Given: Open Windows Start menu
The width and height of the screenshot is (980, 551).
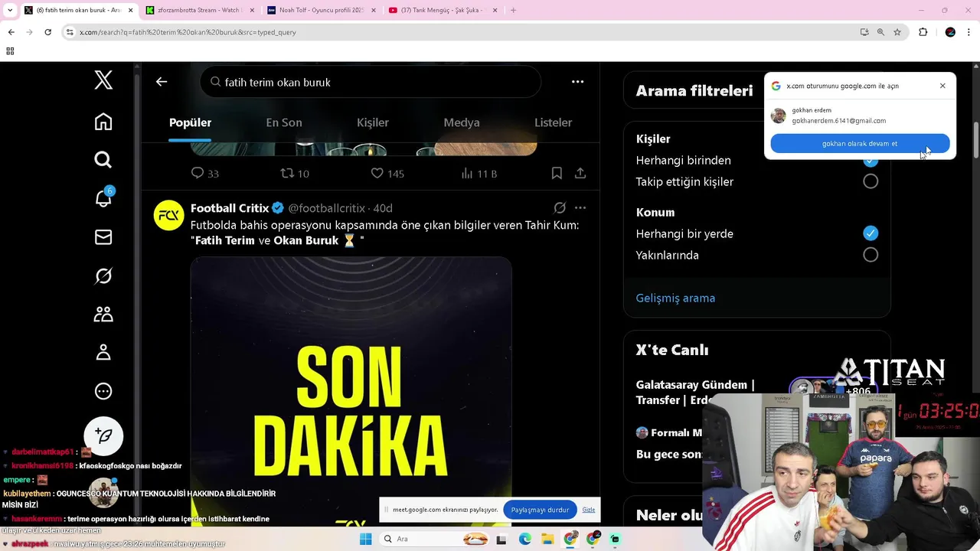Looking at the screenshot, I should 366,539.
